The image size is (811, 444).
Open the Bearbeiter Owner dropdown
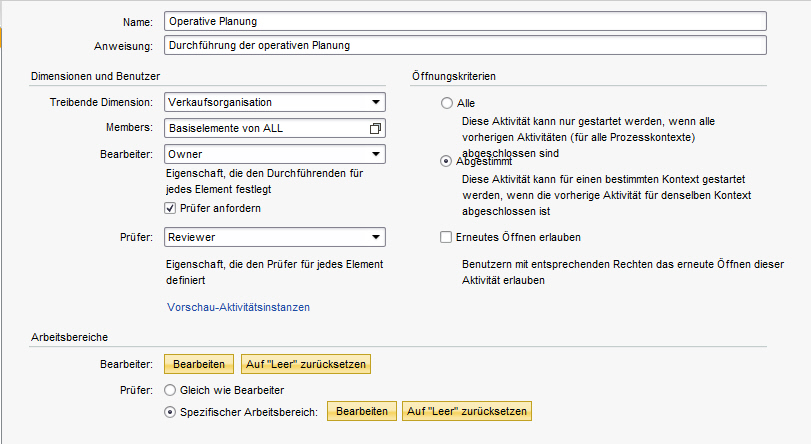(376, 154)
